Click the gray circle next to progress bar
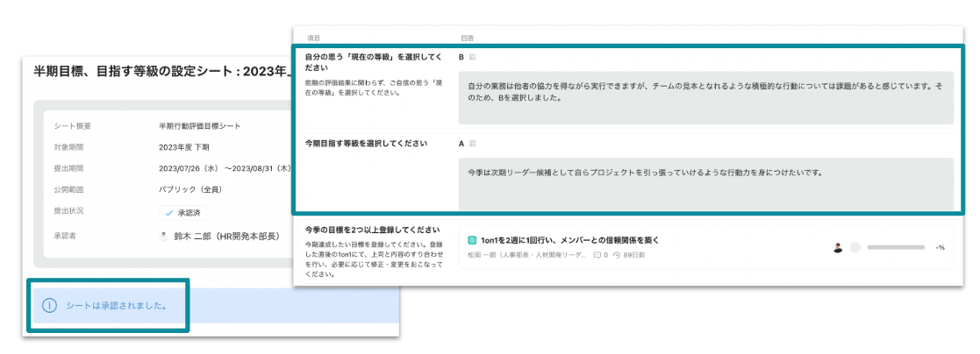This screenshot has height=354, width=980. [855, 248]
